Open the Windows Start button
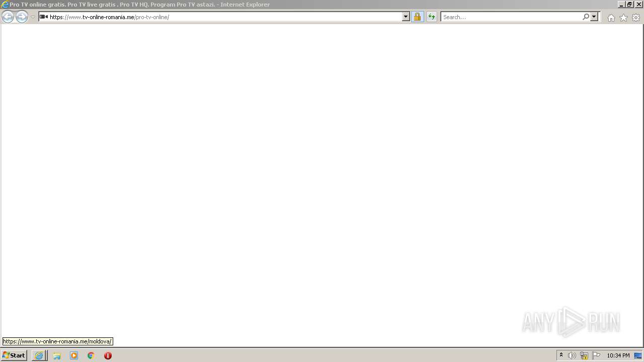This screenshot has width=644, height=362. (x=14, y=355)
